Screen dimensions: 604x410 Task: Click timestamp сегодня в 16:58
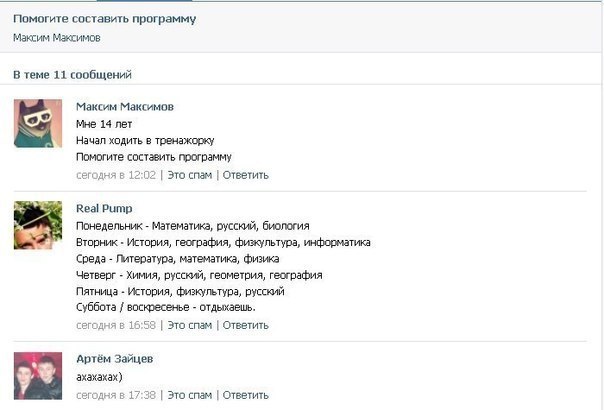(x=116, y=326)
